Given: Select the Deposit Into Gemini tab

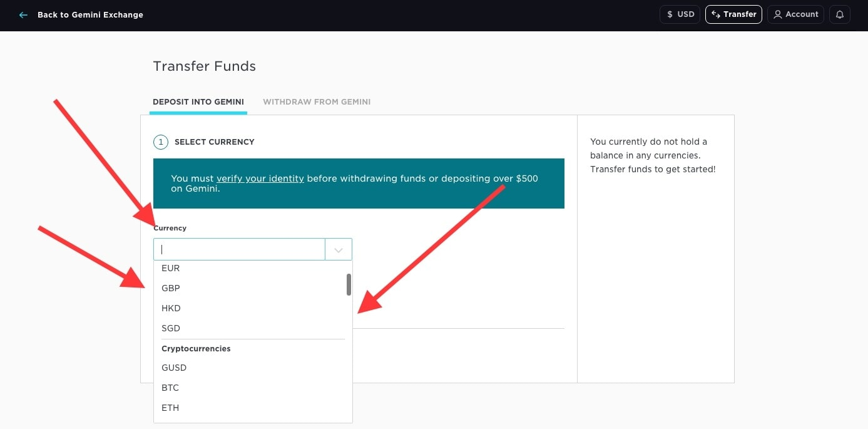Looking at the screenshot, I should tap(198, 101).
